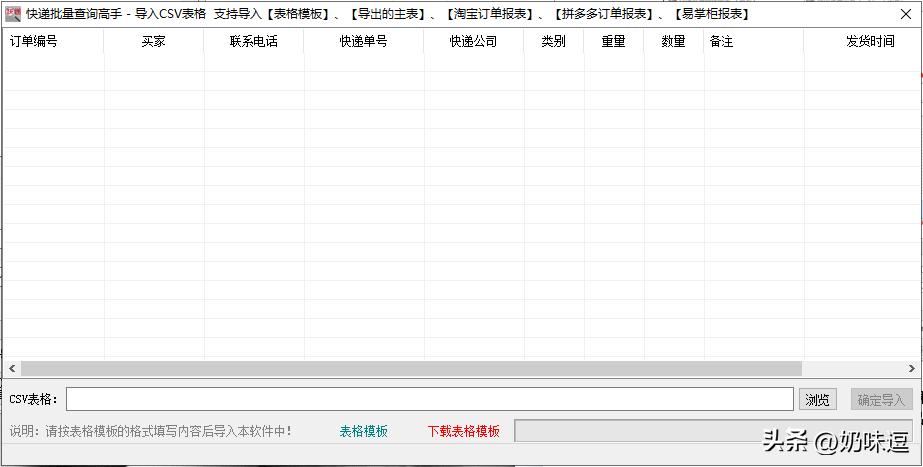
Task: Focus the CSV表格 file path field
Action: click(430, 399)
